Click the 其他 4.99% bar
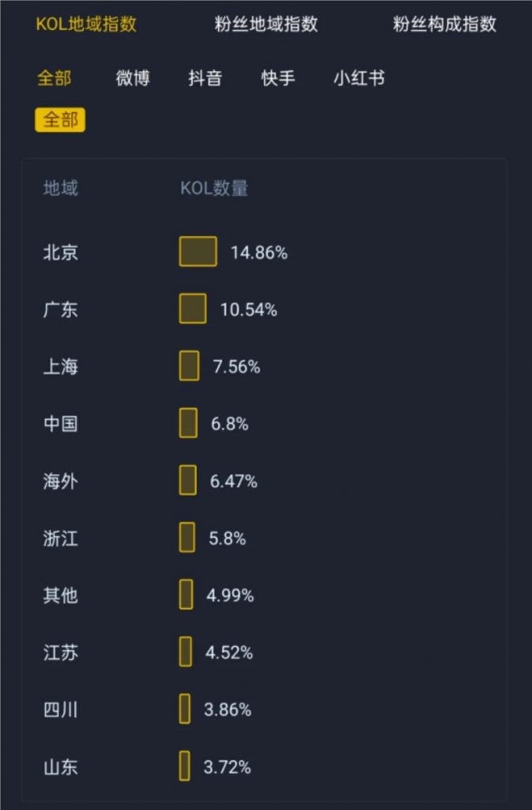The height and width of the screenshot is (810, 532). [187, 595]
